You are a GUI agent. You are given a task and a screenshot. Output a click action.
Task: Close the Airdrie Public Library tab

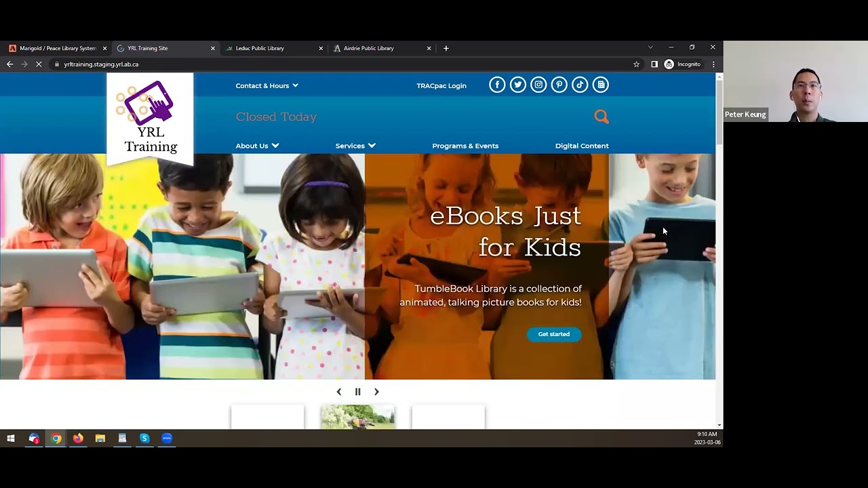429,48
